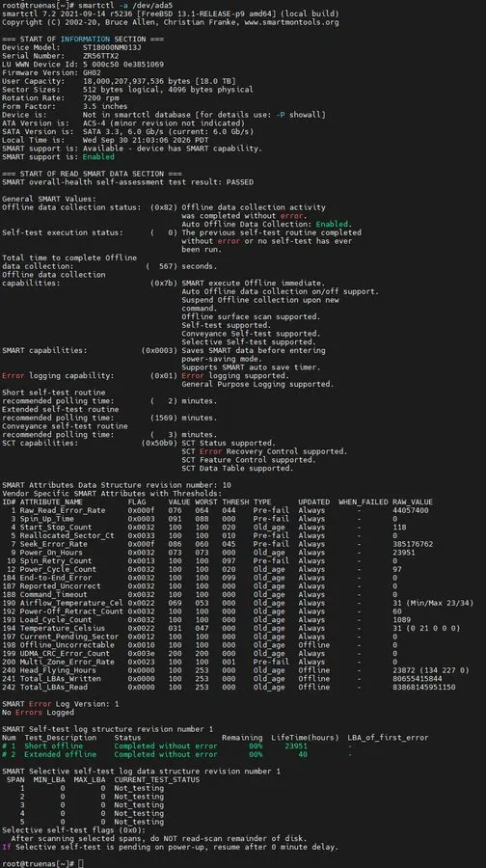Click Reported_Uncorrect attribute name
This screenshot has width=486, height=868.
[61, 586]
